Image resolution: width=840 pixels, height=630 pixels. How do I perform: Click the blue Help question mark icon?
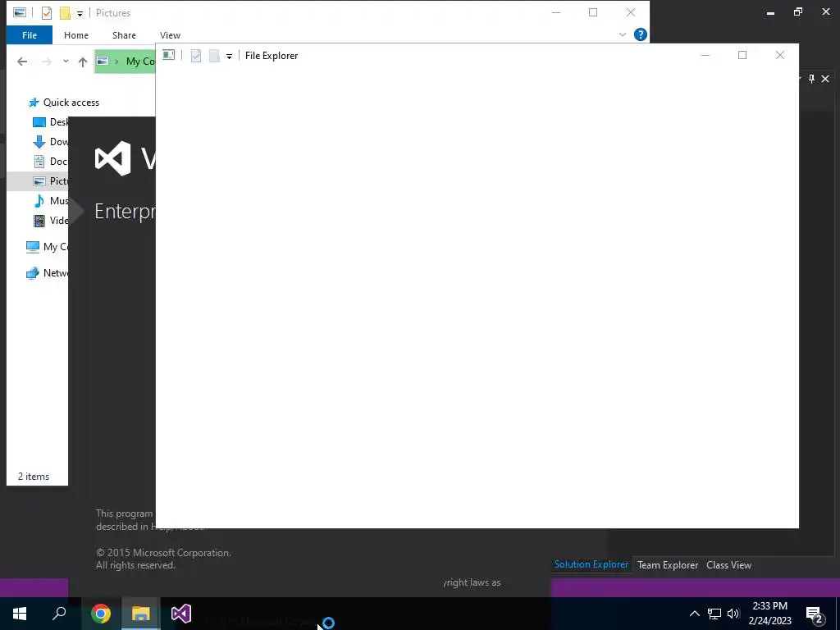[x=640, y=34]
